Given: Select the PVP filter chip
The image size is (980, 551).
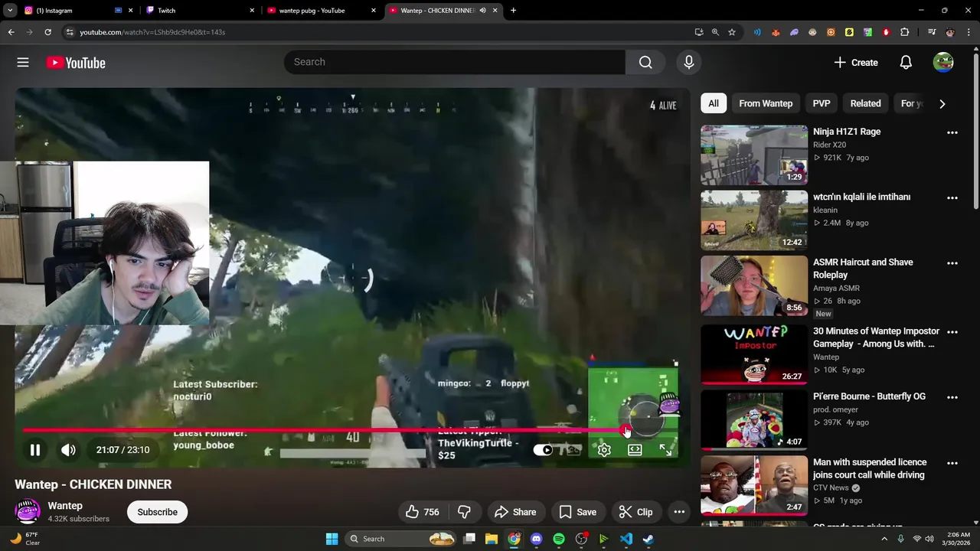Looking at the screenshot, I should 822,103.
